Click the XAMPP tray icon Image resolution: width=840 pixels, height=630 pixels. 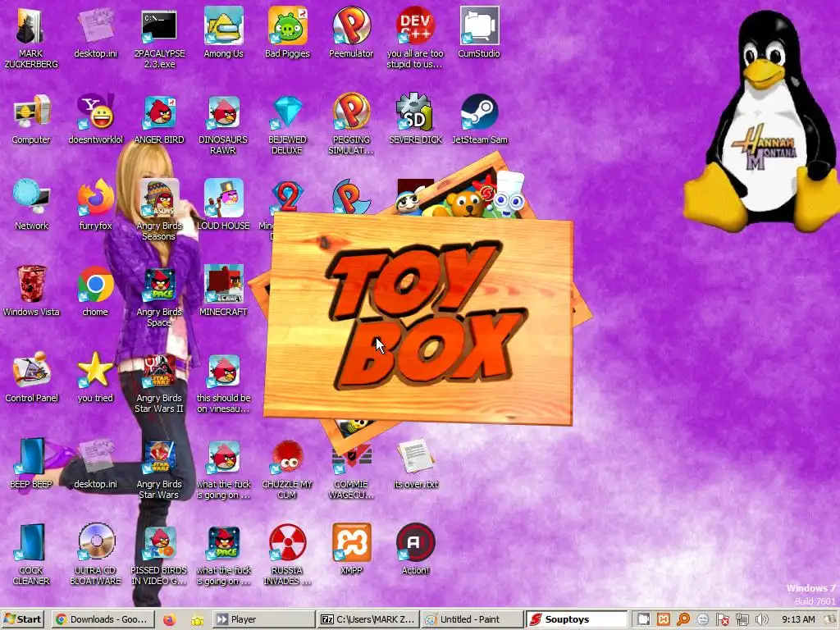663,619
